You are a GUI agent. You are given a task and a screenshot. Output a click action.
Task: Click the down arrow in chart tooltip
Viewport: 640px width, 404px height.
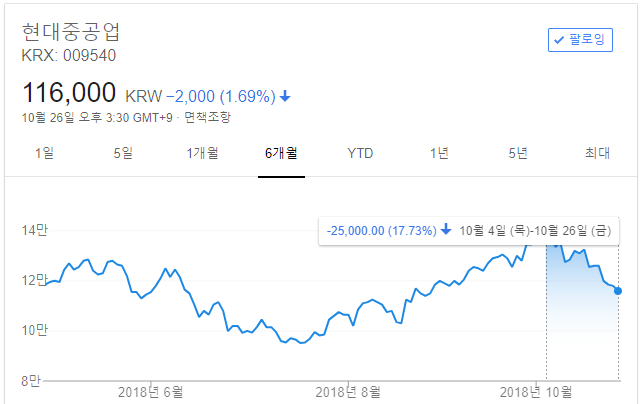[x=446, y=229]
